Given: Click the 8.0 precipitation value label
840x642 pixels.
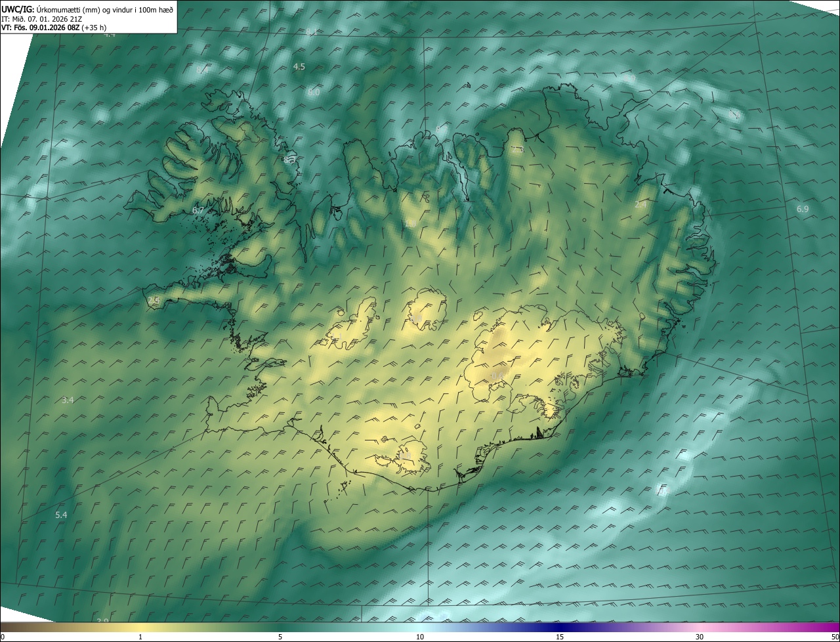Looking at the screenshot, I should (314, 93).
